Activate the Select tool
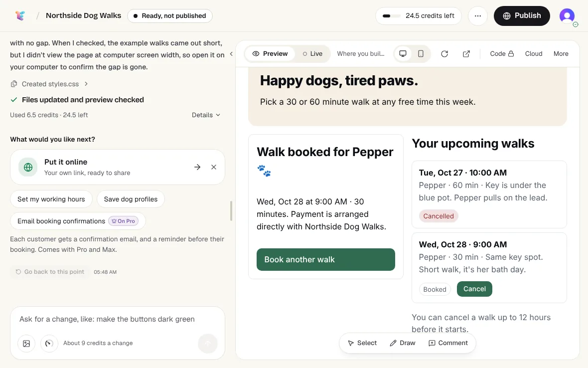Image resolution: width=588 pixels, height=368 pixels. pyautogui.click(x=362, y=343)
